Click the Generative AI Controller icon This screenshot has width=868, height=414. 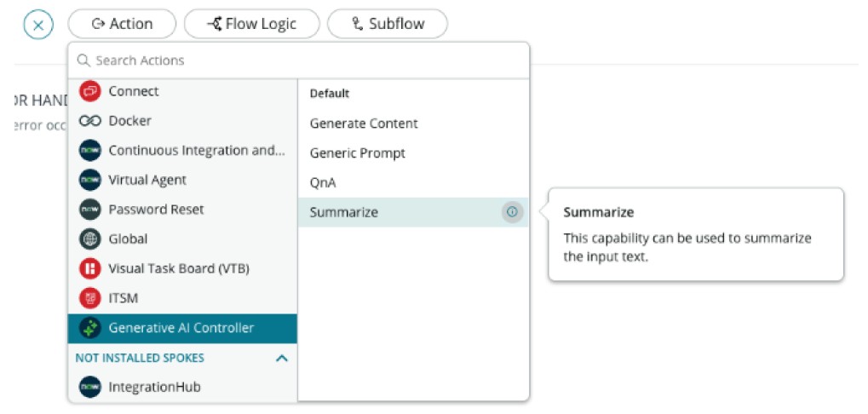[x=90, y=328]
